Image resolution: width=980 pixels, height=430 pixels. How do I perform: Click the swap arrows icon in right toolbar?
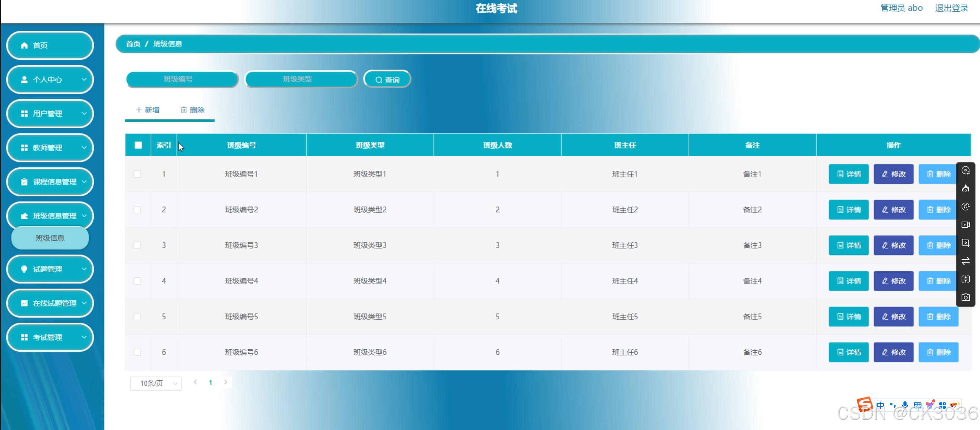[x=965, y=261]
